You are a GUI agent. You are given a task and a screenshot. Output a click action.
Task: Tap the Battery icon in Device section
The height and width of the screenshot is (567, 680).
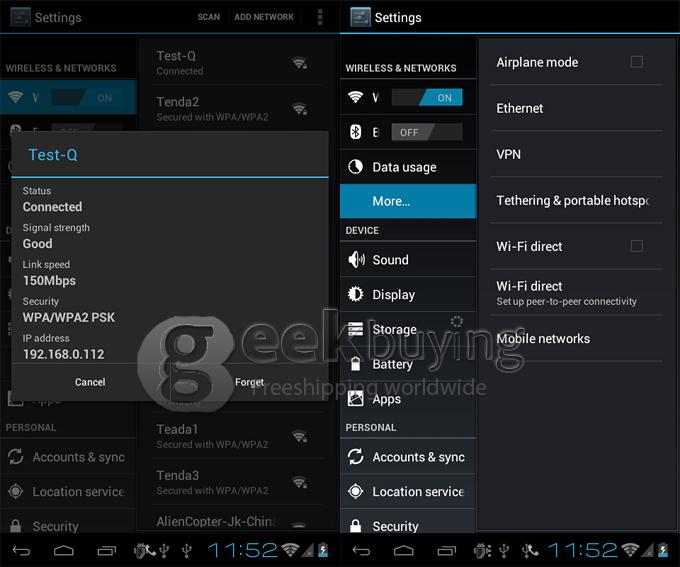pyautogui.click(x=355, y=364)
